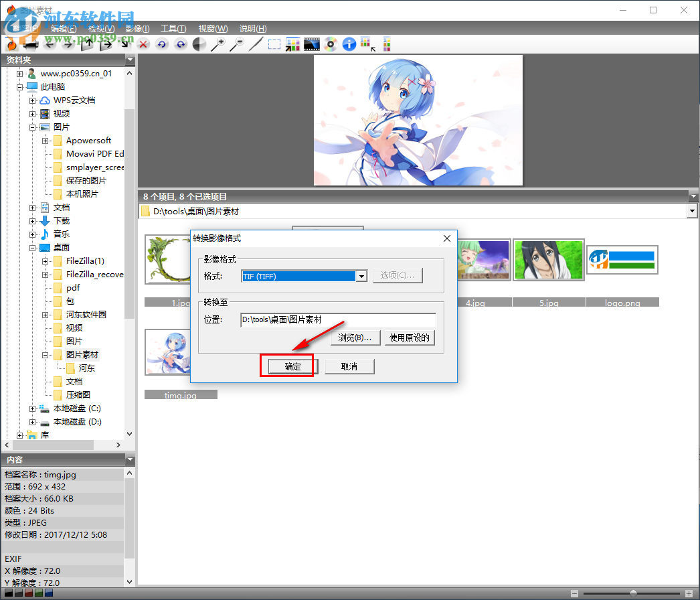This screenshot has height=600, width=700.
Task: Select the diagonal line tool icon
Action: pos(256,44)
